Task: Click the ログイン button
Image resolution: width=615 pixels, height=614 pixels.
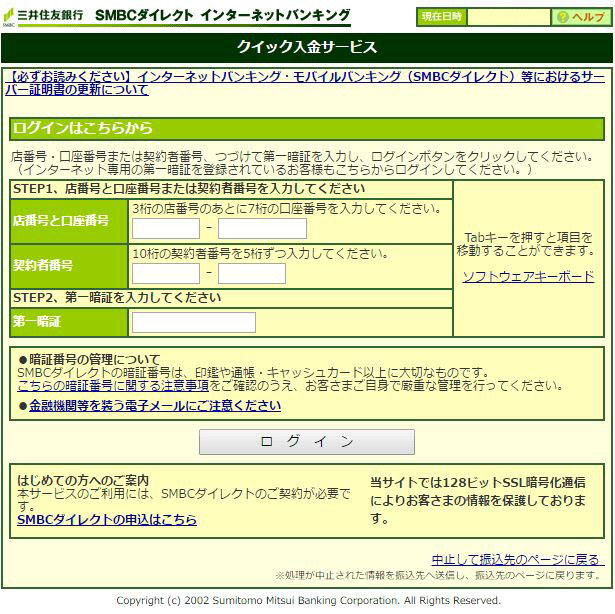Action: click(307, 442)
